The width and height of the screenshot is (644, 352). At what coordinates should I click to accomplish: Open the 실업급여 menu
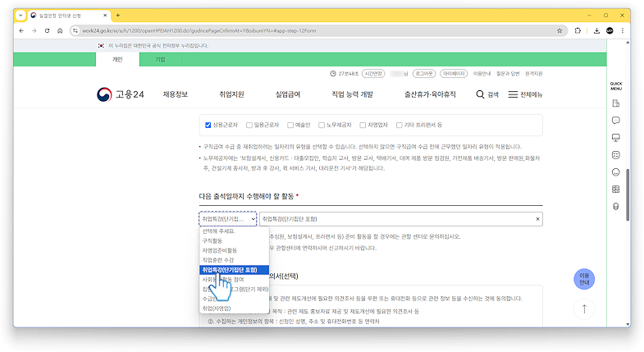click(x=288, y=94)
